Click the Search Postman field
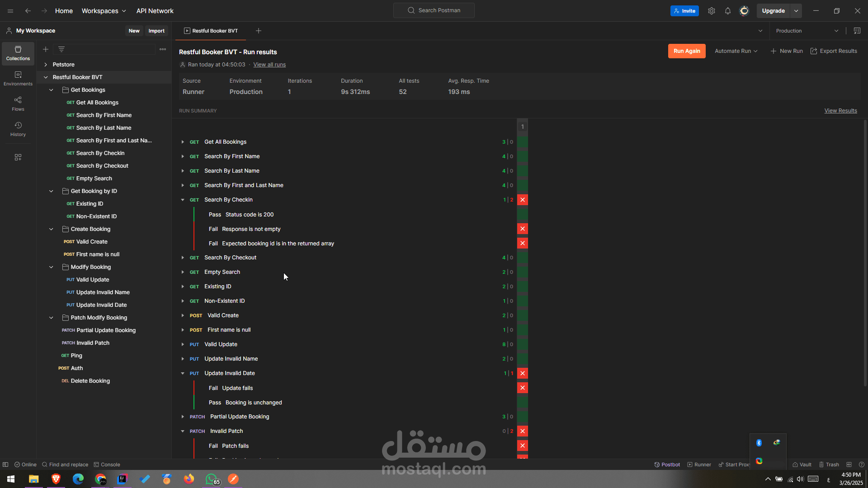The height and width of the screenshot is (488, 868). click(x=434, y=10)
